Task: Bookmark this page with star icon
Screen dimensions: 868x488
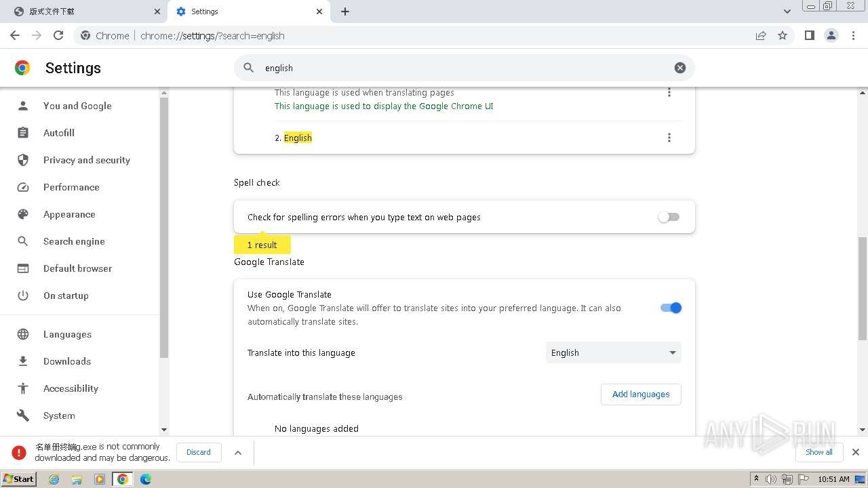Action: click(x=783, y=35)
